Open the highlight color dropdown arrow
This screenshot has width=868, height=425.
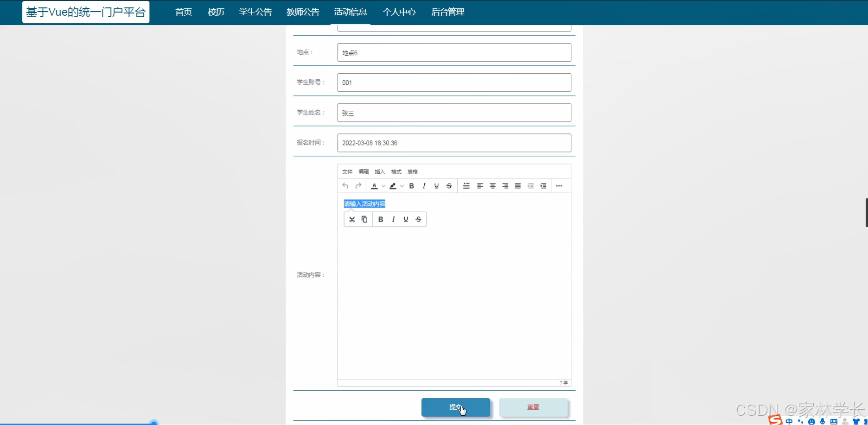pyautogui.click(x=402, y=185)
